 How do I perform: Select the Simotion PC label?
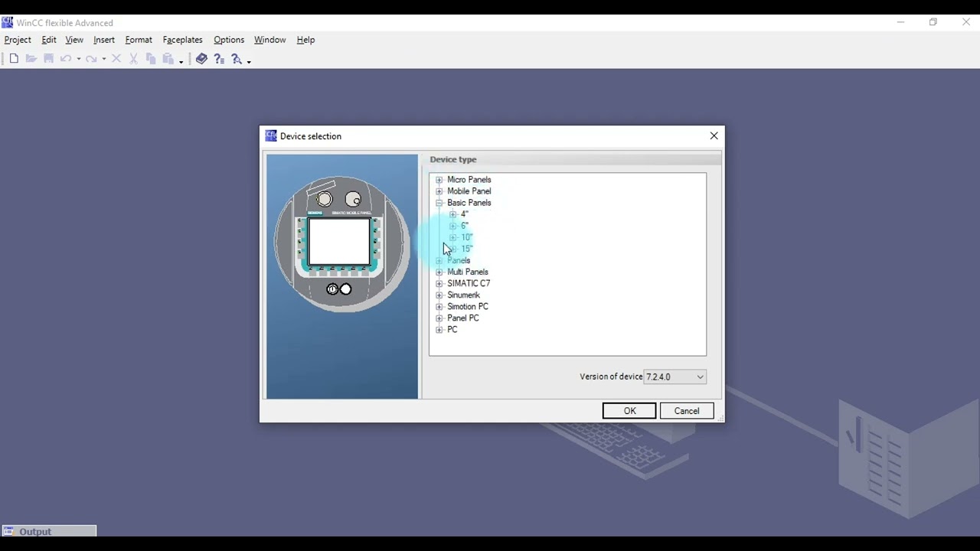468,306
